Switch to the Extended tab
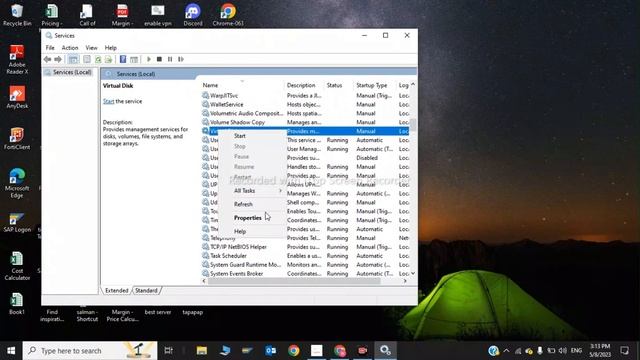Viewport: 640px width, 360px height. [x=117, y=291]
